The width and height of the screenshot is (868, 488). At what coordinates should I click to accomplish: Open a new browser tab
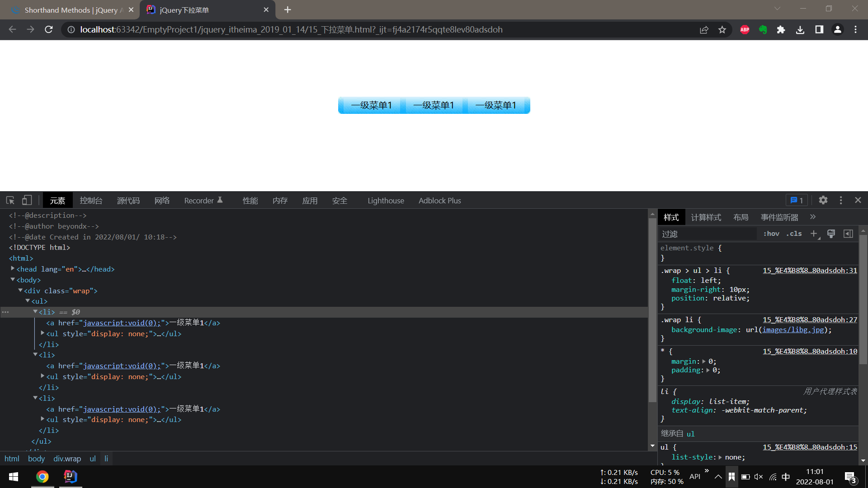click(288, 9)
